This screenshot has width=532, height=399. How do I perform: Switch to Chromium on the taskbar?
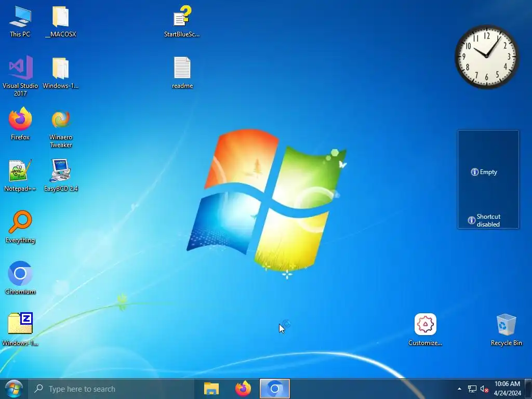pos(275,389)
